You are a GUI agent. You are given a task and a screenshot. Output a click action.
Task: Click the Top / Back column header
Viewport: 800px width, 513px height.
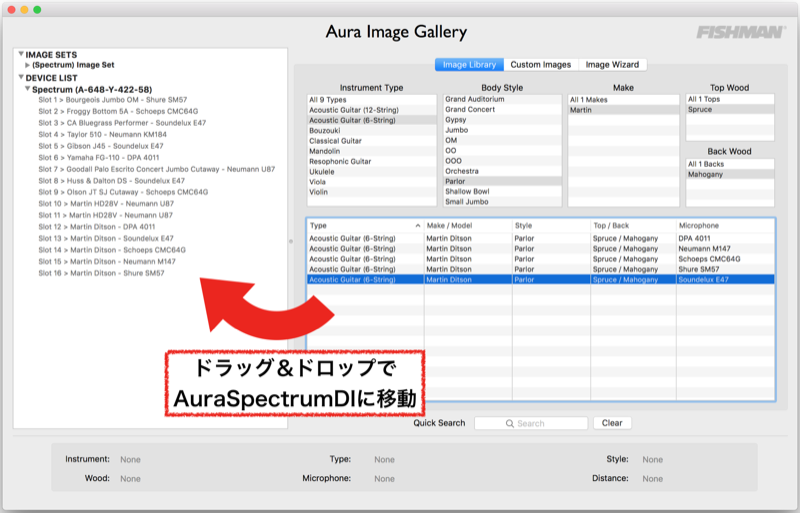coord(633,226)
